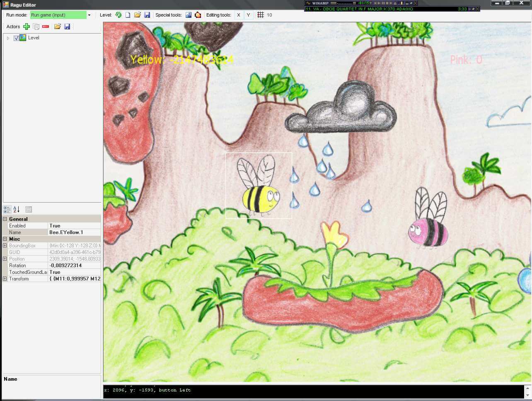Expand the Transform property
The image size is (532, 401).
[x=5, y=279]
